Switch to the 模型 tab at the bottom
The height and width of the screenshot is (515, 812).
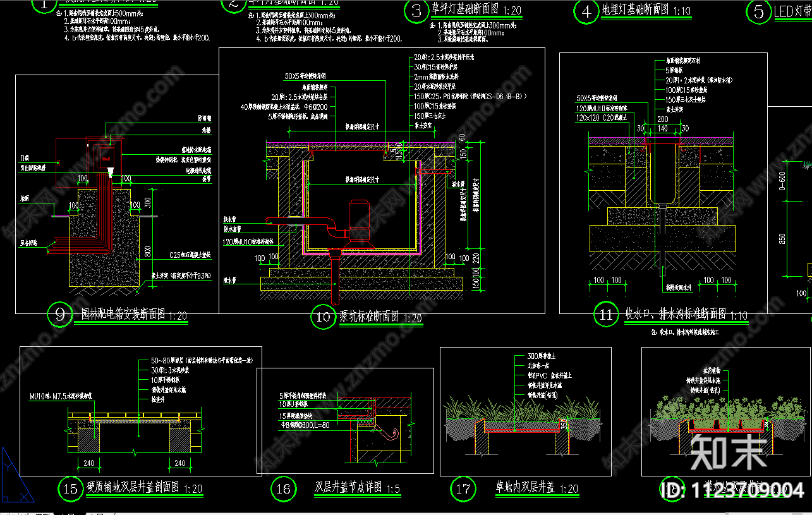tap(44, 512)
